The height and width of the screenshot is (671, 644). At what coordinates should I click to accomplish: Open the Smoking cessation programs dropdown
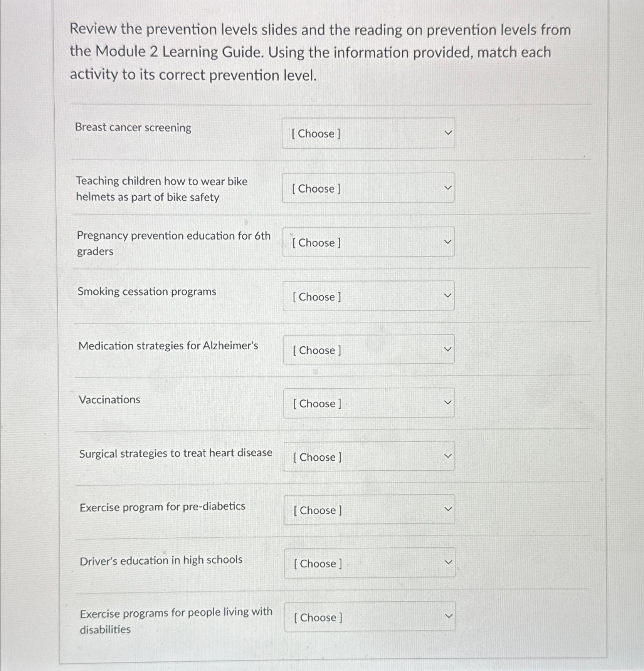369,297
